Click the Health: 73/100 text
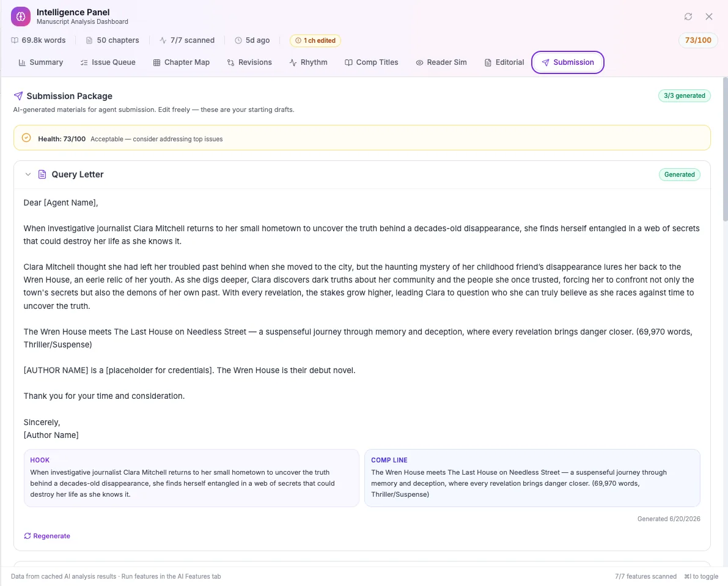The image size is (728, 586). pos(62,139)
